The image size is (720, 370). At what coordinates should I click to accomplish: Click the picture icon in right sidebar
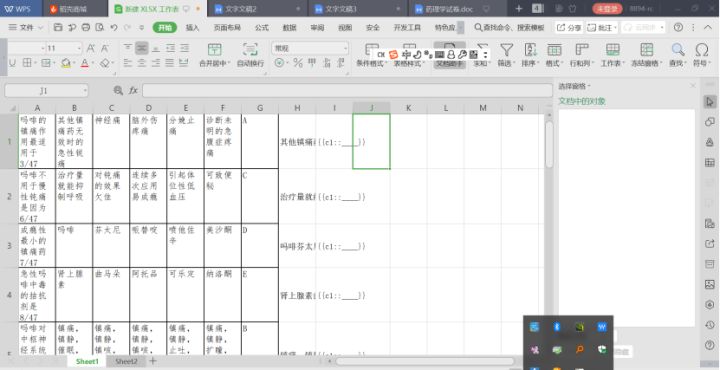pos(710,285)
